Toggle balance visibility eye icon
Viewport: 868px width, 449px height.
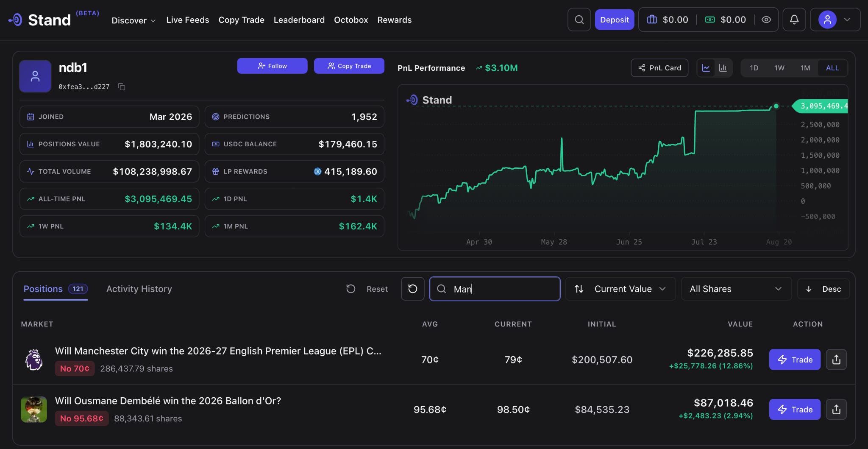766,20
